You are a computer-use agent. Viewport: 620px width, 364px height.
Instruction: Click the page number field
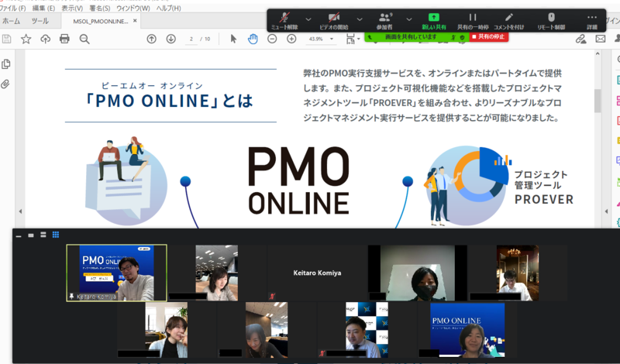[x=191, y=39]
